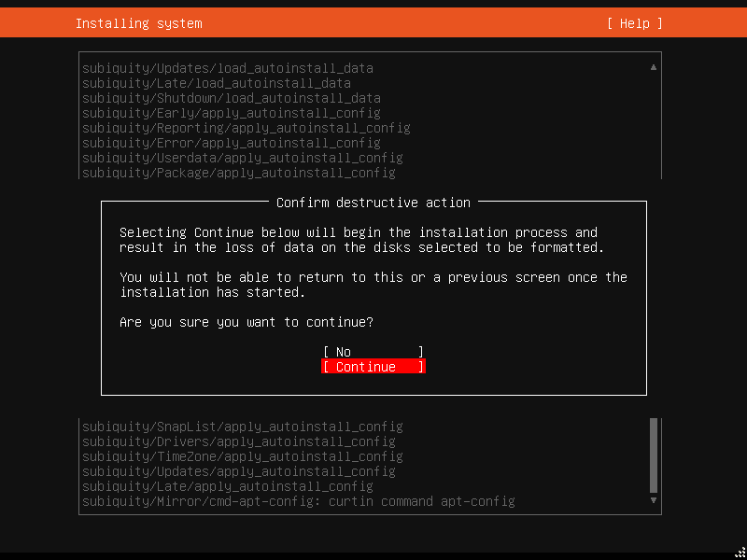Image resolution: width=747 pixels, height=560 pixels.
Task: Select the subiquity/Userdata/apply_autoinstall_config log line
Action: click(243, 158)
